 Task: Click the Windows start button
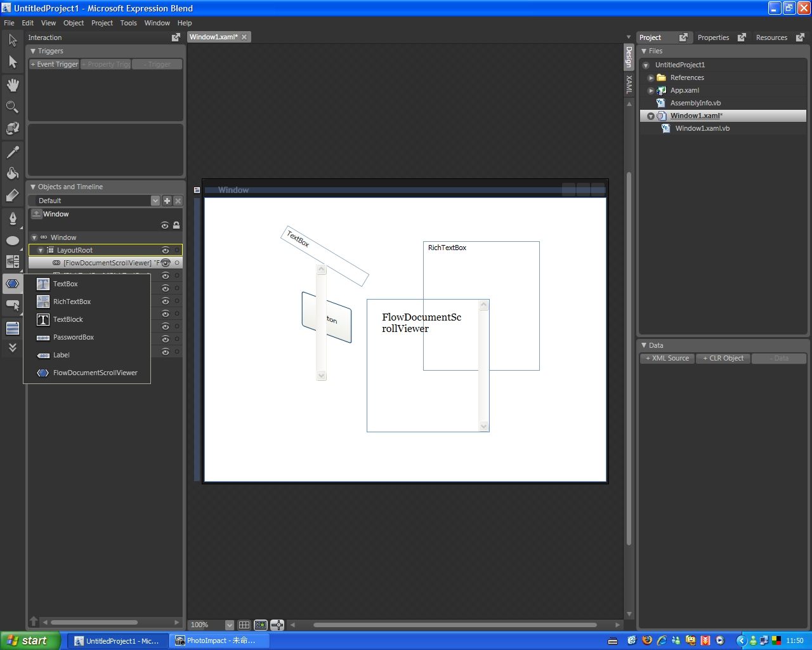tap(30, 640)
